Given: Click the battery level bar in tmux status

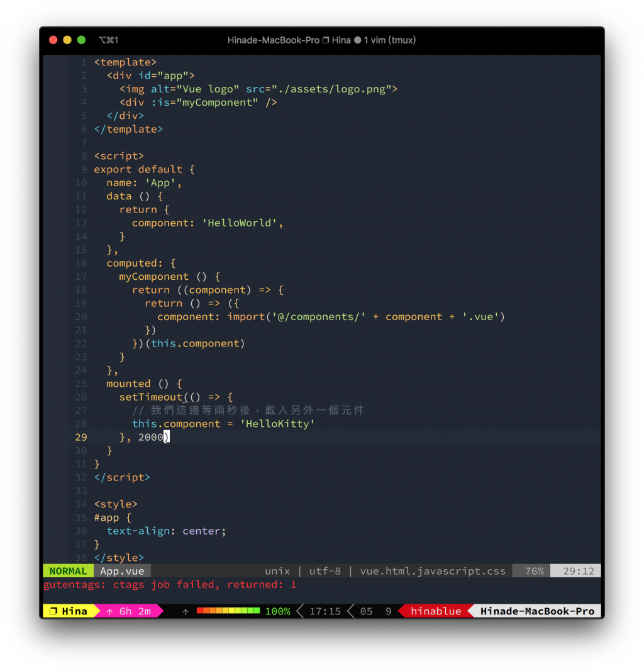Looking at the screenshot, I should (x=228, y=611).
